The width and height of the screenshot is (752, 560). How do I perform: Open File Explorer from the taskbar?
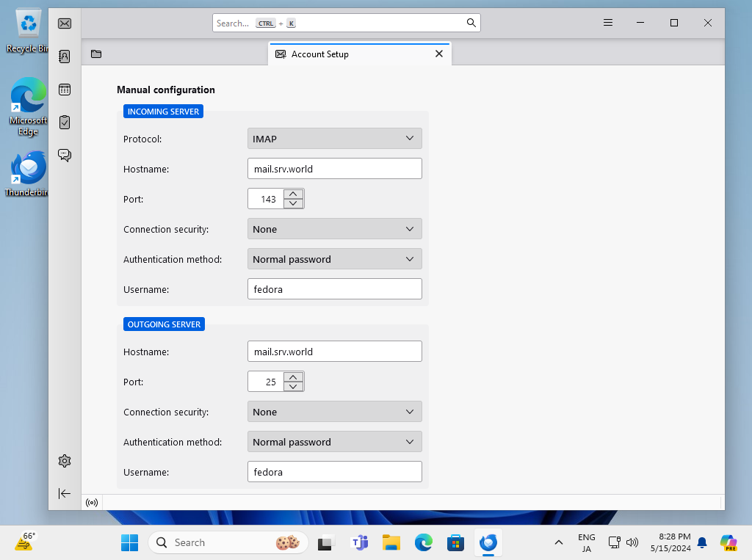point(391,543)
